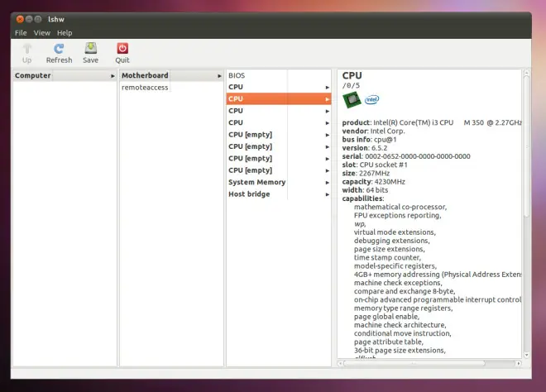Click the Up arrow toolbar icon

tap(27, 49)
